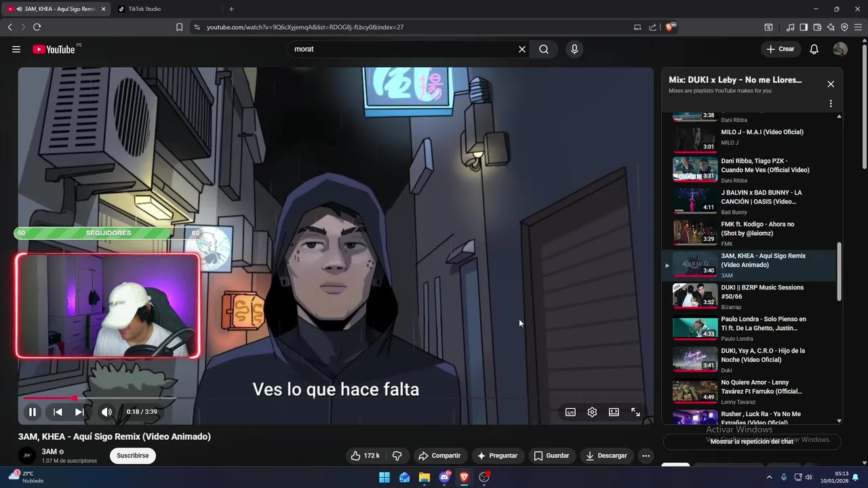Open the 3AM channel avatar
Image resolution: width=868 pixels, height=488 pixels.
27,455
